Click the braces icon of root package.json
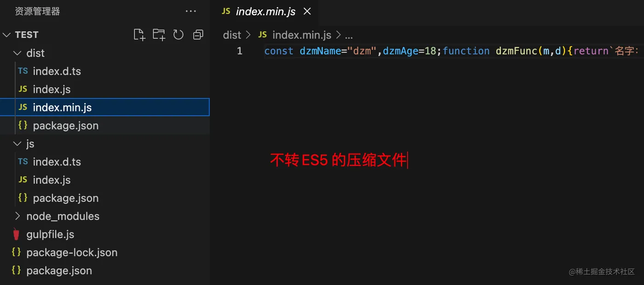644x285 pixels. 16,270
